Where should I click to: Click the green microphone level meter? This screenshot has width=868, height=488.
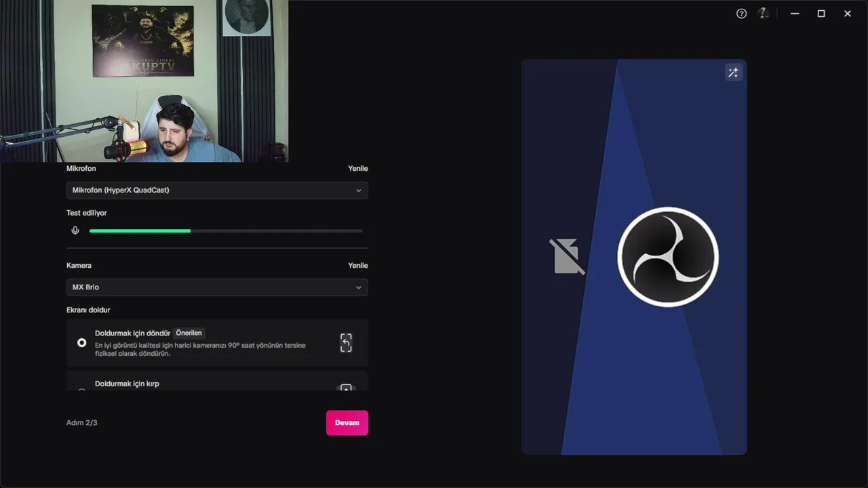click(x=226, y=231)
